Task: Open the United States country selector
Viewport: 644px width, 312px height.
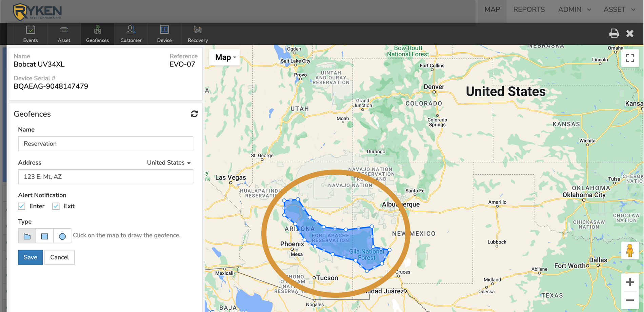Action: tap(168, 162)
